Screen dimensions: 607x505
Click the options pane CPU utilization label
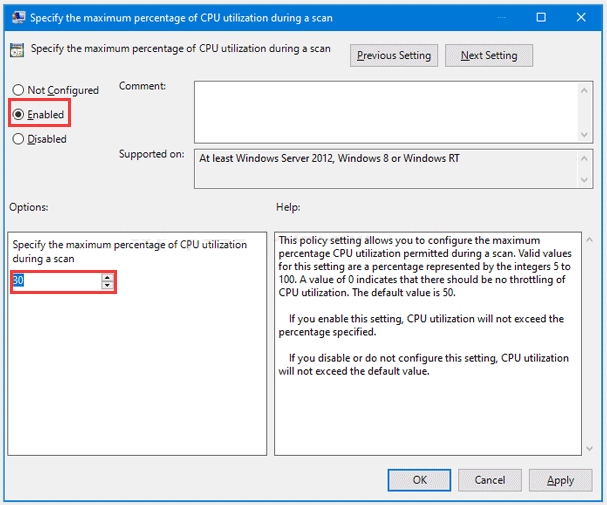coord(130,252)
